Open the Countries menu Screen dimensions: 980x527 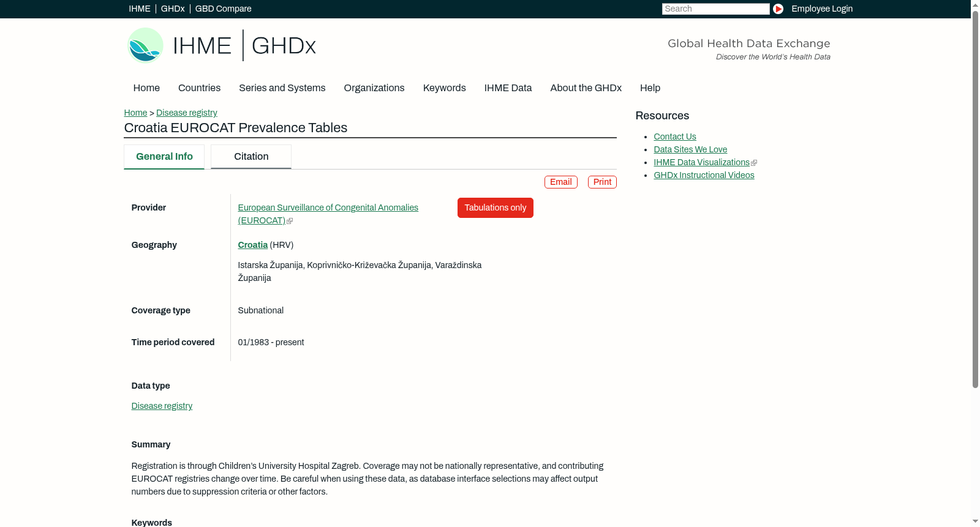pos(199,88)
